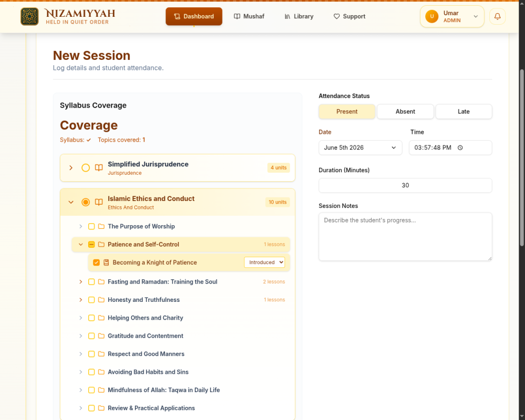Viewport: 525px width, 420px height.
Task: Check the Purpose of Worship checkbox
Action: click(x=91, y=226)
